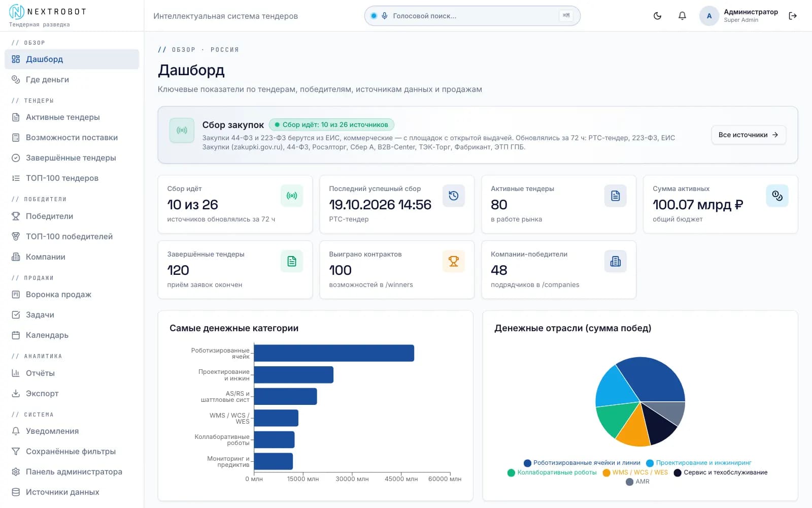Click the logout icon in the header
Screen dimensions: 812x508
(793, 16)
